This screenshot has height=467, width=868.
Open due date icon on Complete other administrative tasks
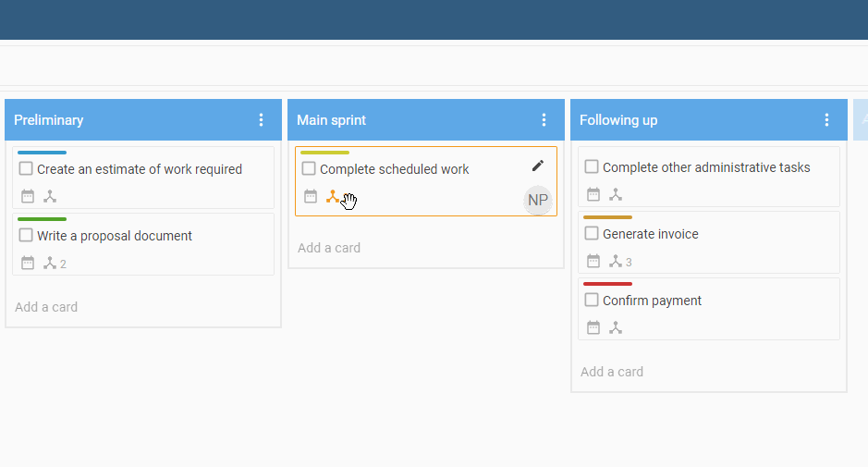click(593, 194)
